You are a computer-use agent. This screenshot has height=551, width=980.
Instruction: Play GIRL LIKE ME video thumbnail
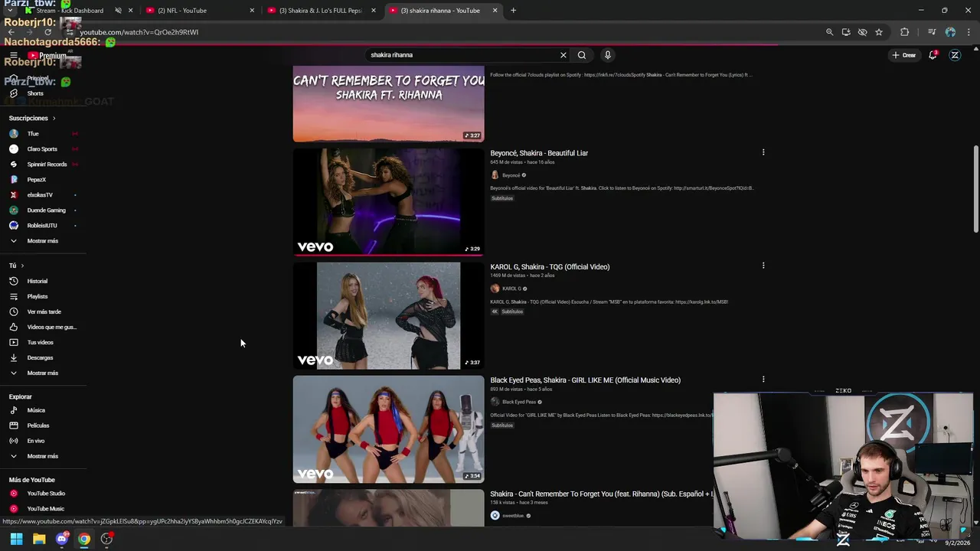(x=388, y=429)
